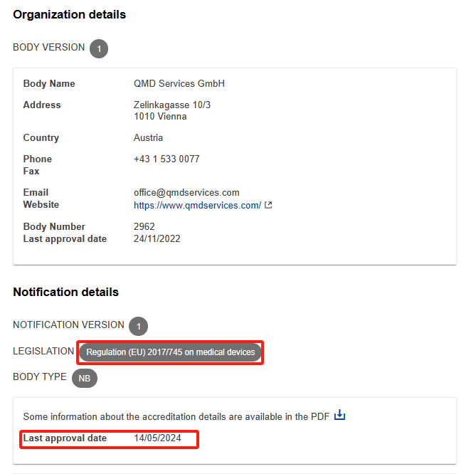Screen dimensions: 476x474
Task: Click the address line Zelinkagasse 10/3
Action: coord(172,105)
